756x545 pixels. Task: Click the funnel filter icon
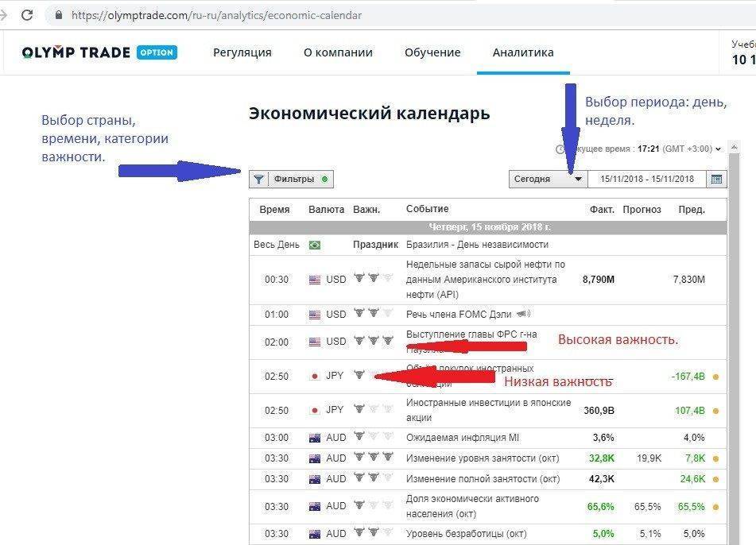tap(258, 180)
